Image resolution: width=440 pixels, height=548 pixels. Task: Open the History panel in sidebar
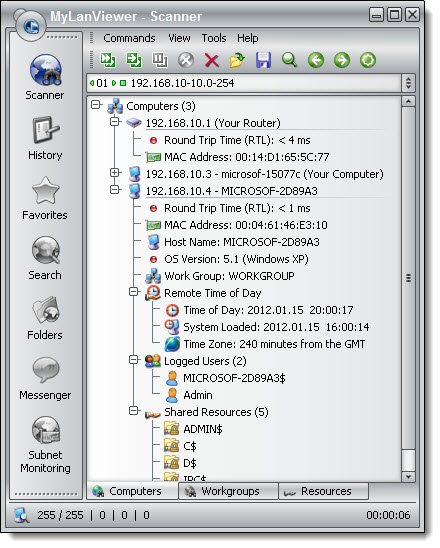45,138
